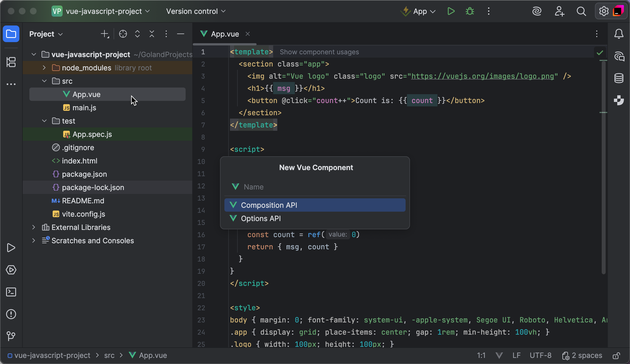Show notifications panel
This screenshot has height=364, width=630.
point(619,34)
